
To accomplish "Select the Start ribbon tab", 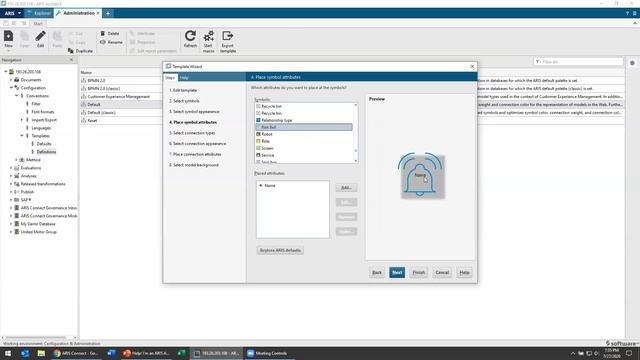I will point(38,24).
